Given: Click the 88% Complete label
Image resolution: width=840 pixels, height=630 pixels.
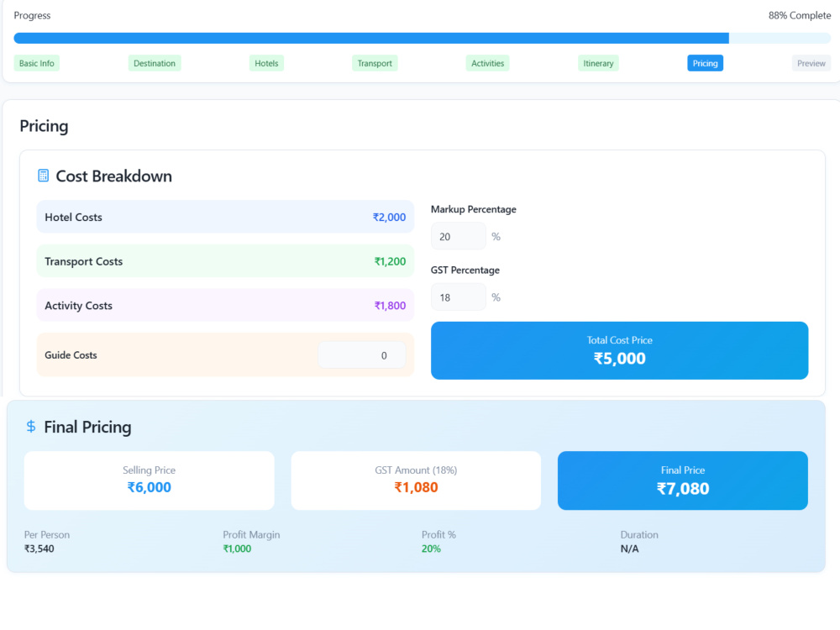Looking at the screenshot, I should tap(800, 15).
